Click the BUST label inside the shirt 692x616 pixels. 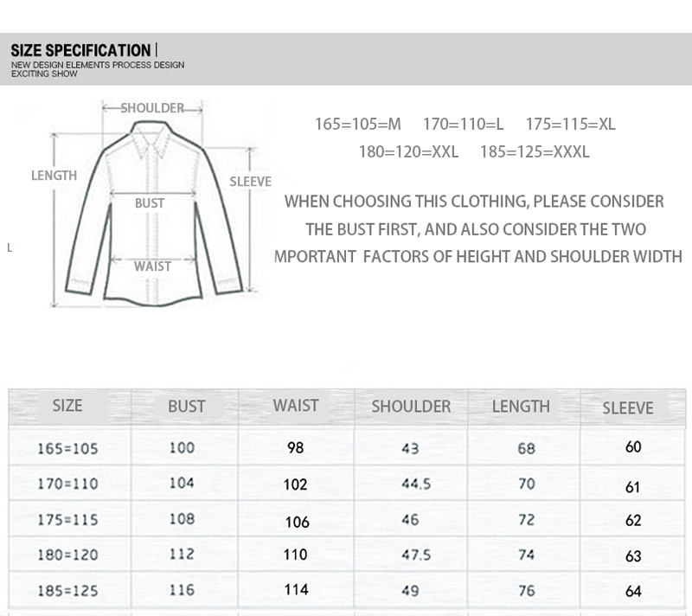click(150, 203)
